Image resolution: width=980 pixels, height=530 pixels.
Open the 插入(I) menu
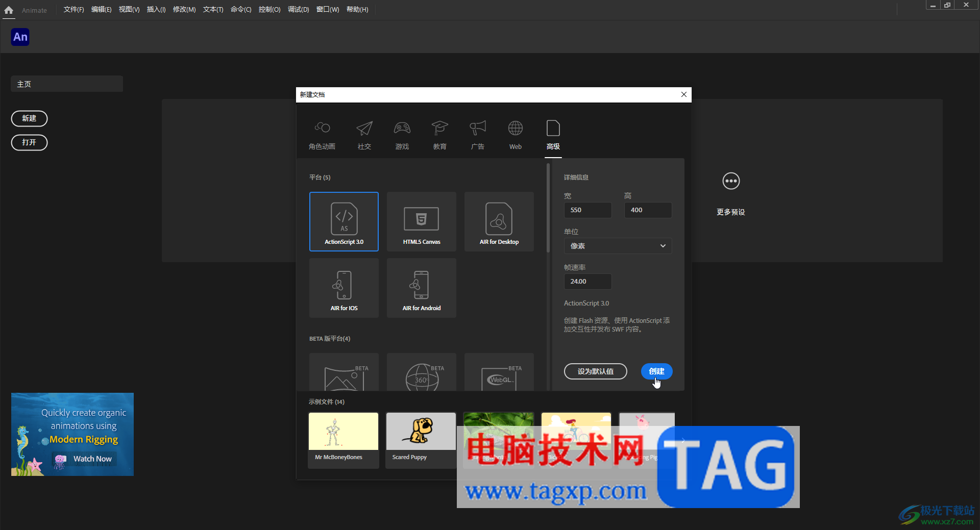[x=156, y=10]
